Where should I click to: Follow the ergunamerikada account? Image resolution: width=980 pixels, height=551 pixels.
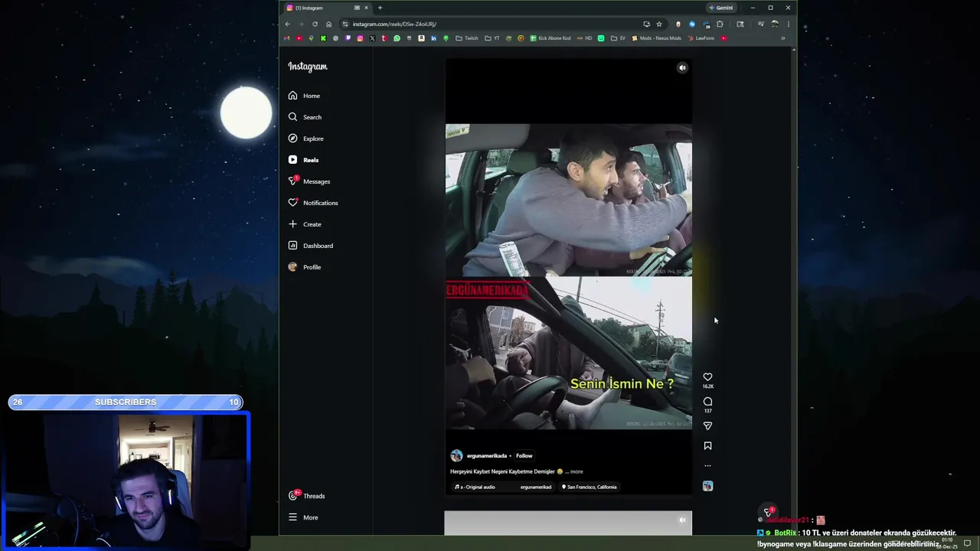coord(524,456)
